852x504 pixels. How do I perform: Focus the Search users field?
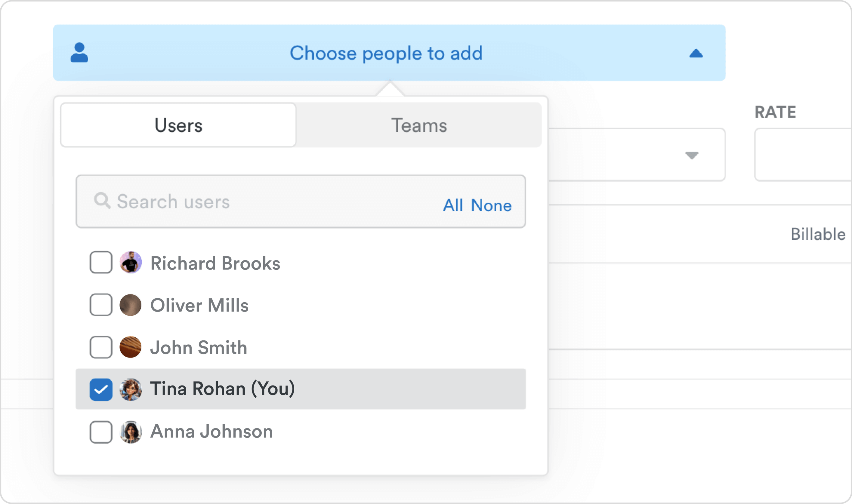(x=258, y=201)
